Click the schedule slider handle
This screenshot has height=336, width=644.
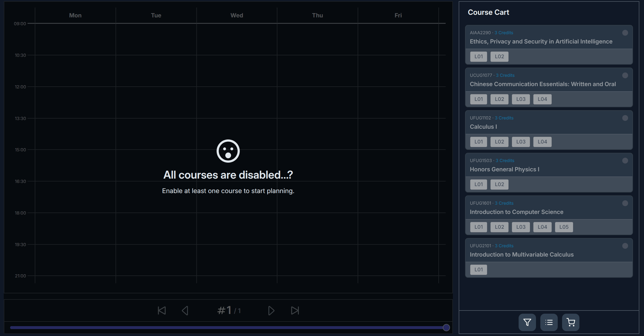[446, 328]
